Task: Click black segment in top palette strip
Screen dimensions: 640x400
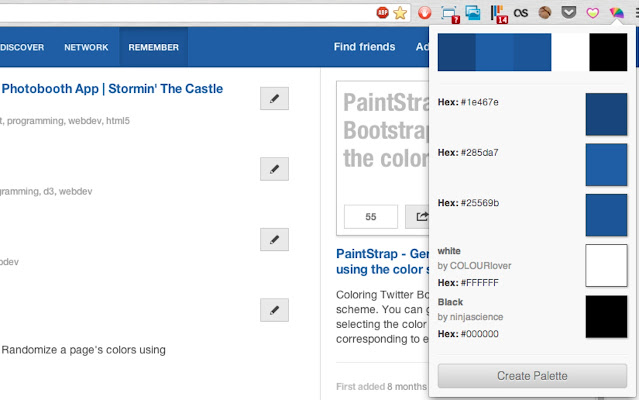Action: (608, 52)
